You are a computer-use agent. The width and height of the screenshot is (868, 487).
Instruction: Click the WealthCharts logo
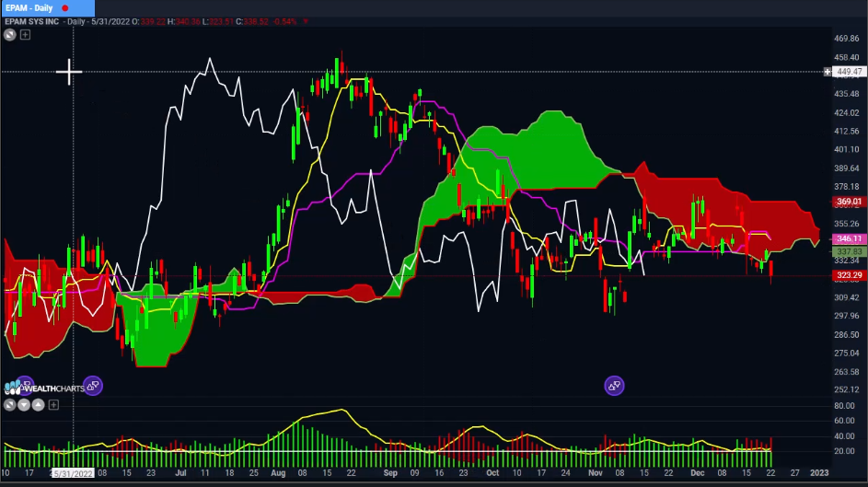[x=44, y=388]
